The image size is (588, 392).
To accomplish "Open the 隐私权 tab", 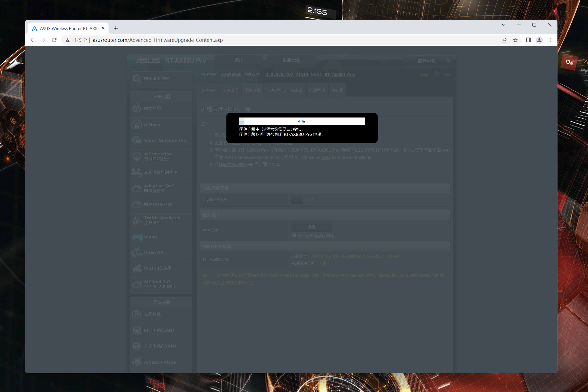I will coord(337,90).
